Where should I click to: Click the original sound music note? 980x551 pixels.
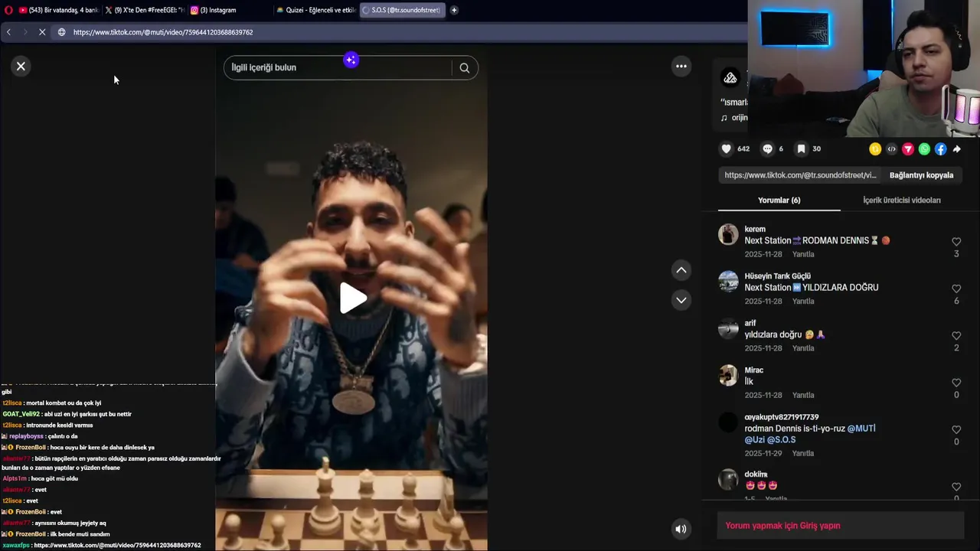click(x=724, y=118)
